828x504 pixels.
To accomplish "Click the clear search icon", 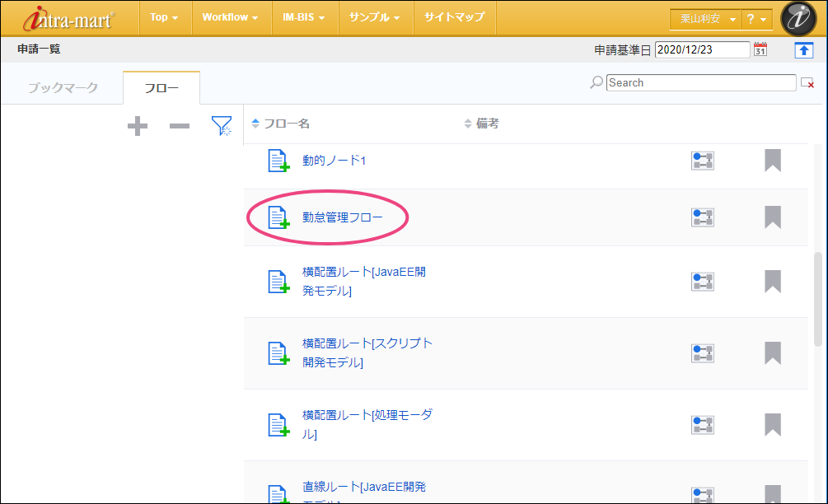I will 807,83.
